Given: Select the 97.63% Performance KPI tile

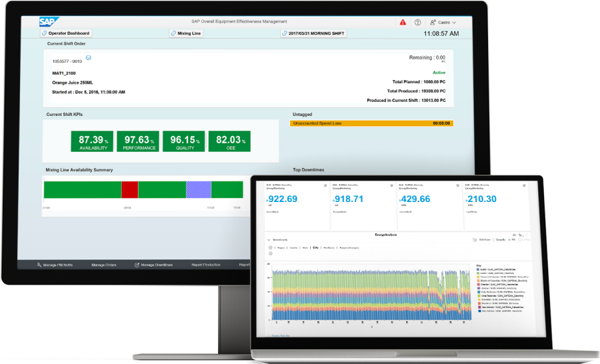Looking at the screenshot, I should pos(138,141).
